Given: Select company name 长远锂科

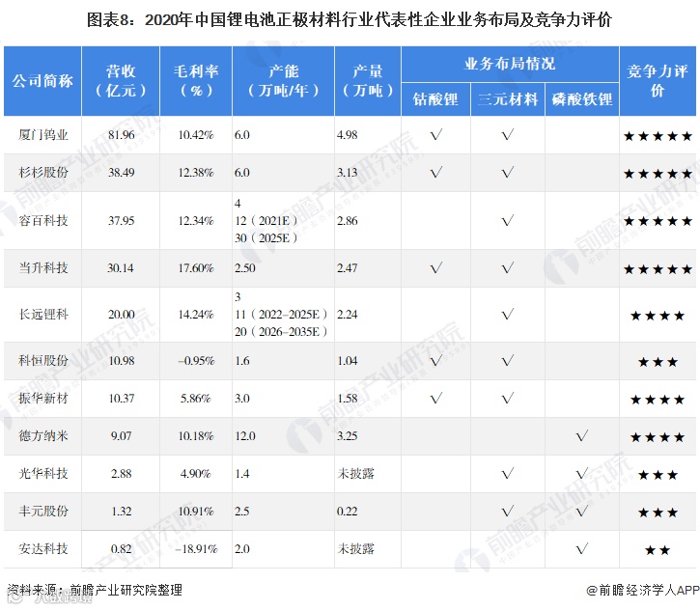Looking at the screenshot, I should (42, 314).
